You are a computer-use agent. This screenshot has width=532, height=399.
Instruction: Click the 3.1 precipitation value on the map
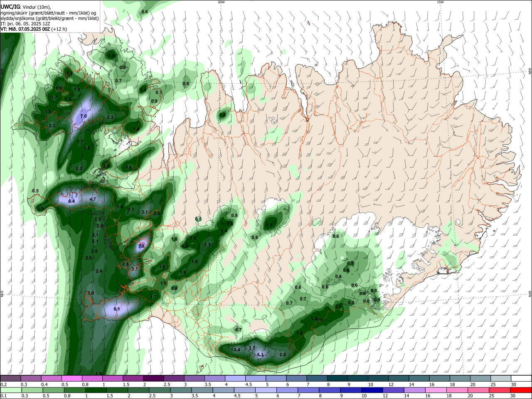click(145, 212)
